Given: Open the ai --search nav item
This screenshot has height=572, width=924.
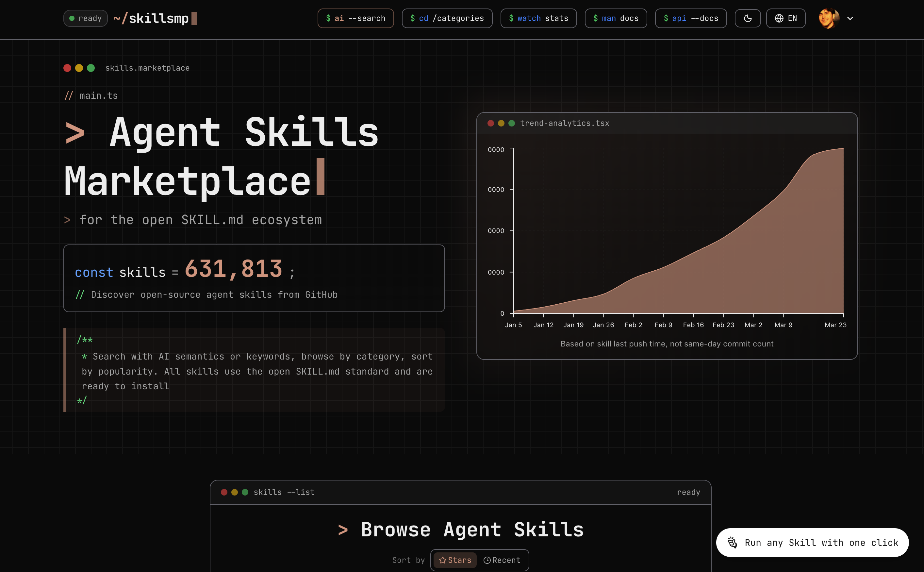Looking at the screenshot, I should [x=355, y=18].
